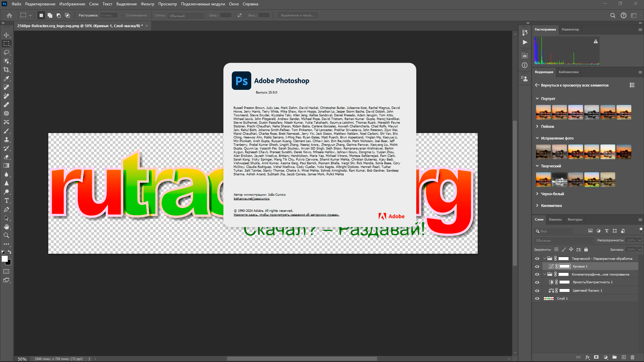The height and width of the screenshot is (362, 644).
Task: Hide the Яркость/Контрастность 1 layer
Action: [537, 283]
